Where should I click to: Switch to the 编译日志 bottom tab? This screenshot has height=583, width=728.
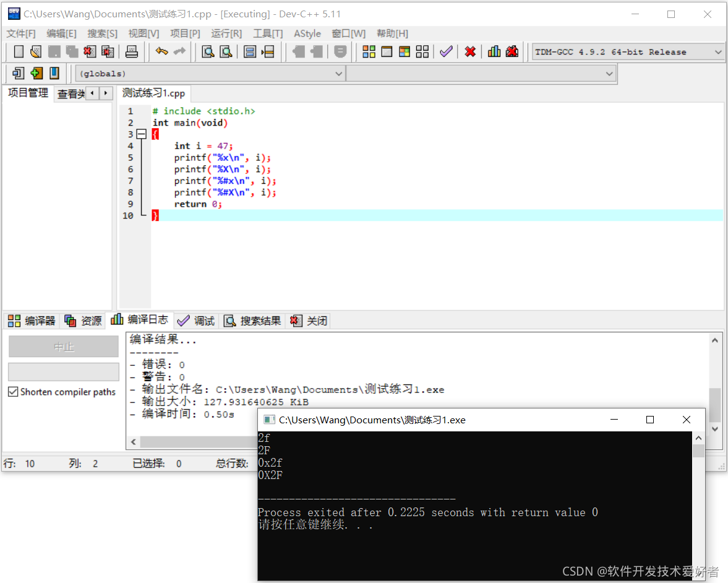tap(139, 319)
